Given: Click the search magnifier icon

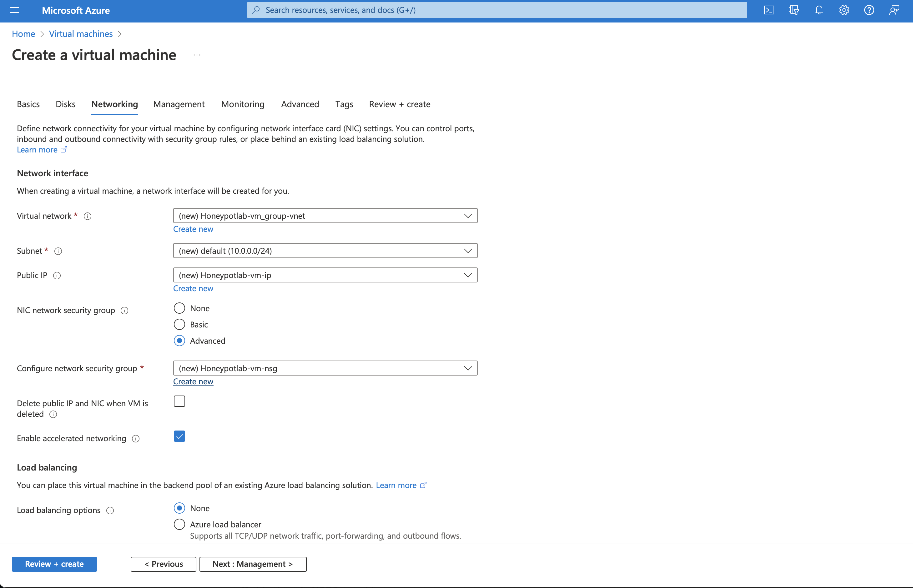Looking at the screenshot, I should tap(256, 10).
